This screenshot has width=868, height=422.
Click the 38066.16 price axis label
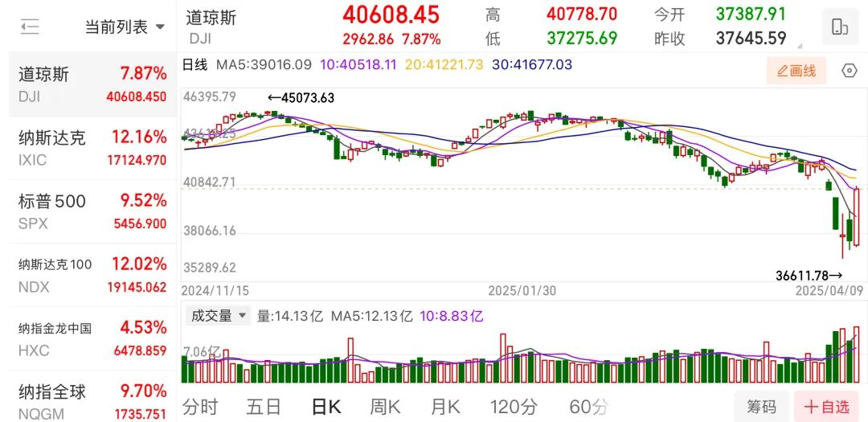tap(209, 231)
